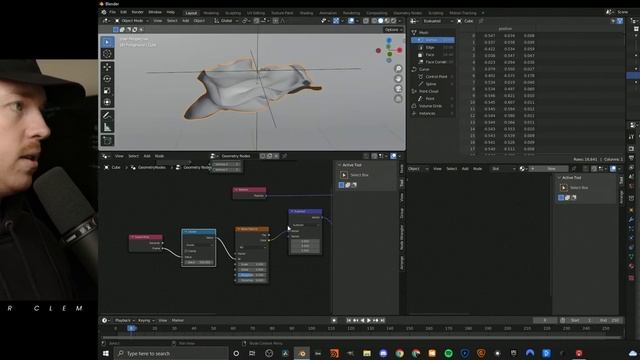
Task: Click current frame marker on timeline
Action: [x=131, y=328]
